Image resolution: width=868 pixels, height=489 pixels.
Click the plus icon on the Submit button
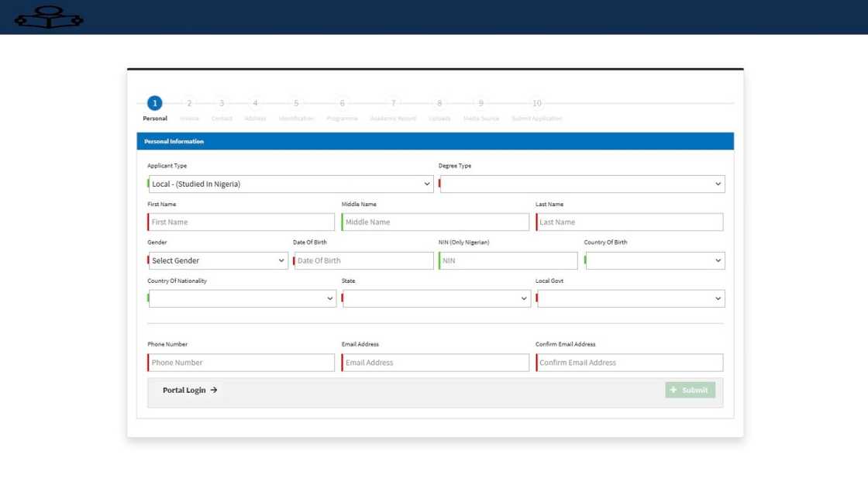tap(673, 390)
